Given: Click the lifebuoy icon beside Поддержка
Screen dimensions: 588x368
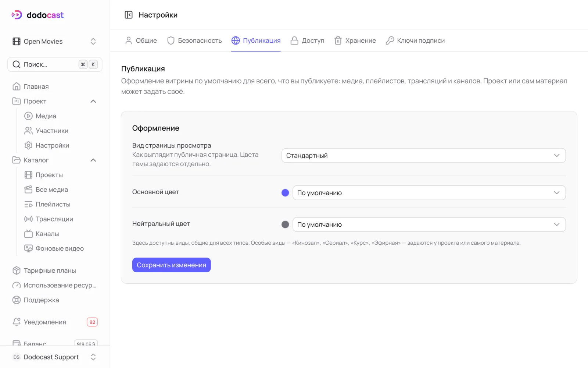Looking at the screenshot, I should (17, 300).
